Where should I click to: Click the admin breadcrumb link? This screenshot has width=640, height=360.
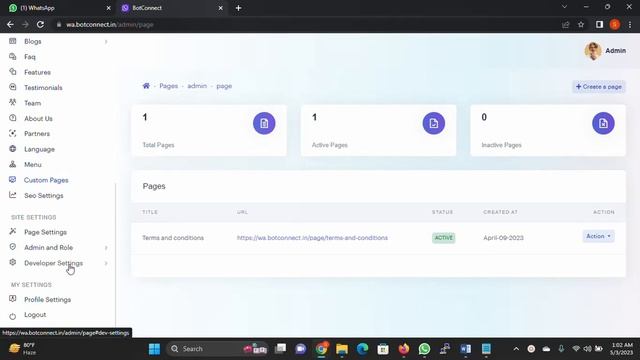click(x=197, y=86)
